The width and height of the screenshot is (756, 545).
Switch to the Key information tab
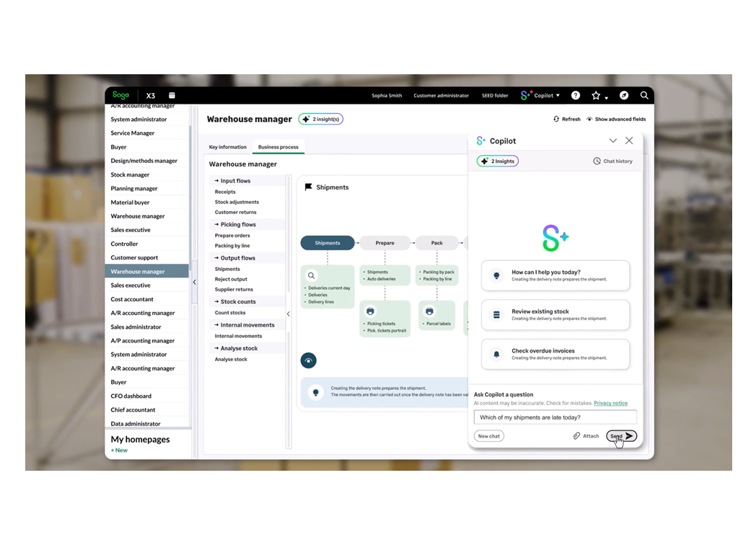click(x=227, y=146)
